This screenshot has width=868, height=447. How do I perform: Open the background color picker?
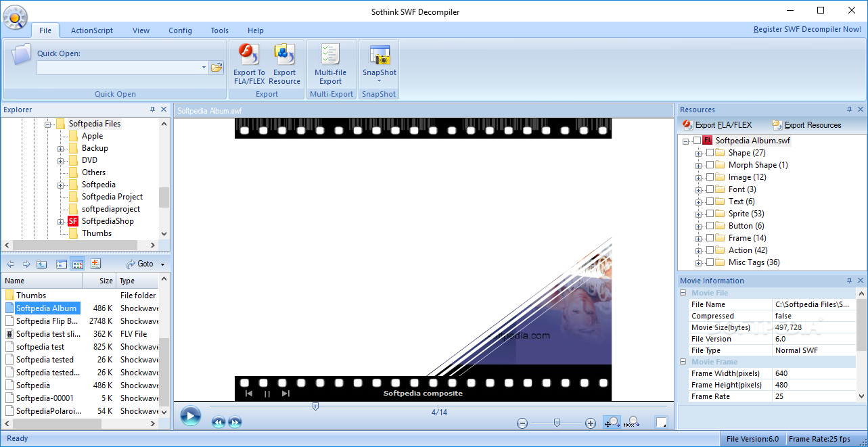661,423
